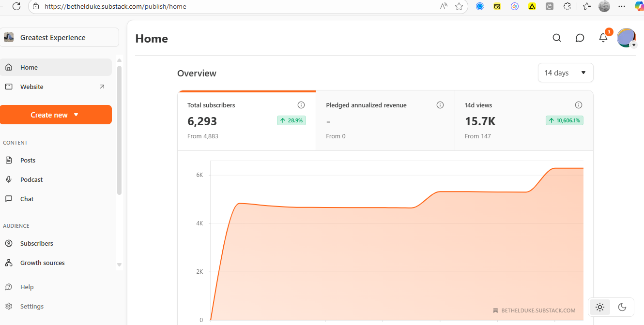Screen dimensions: 644x325
Task: Open the notifications bell
Action: (603, 38)
